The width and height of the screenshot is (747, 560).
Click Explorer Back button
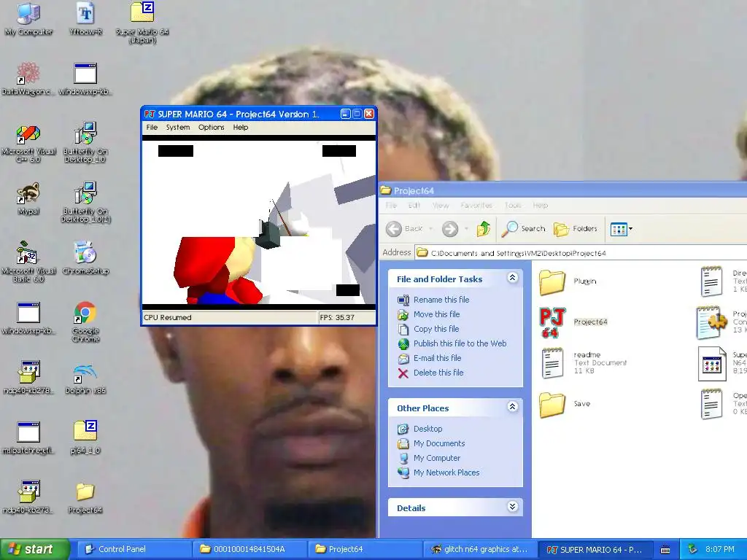click(x=405, y=229)
